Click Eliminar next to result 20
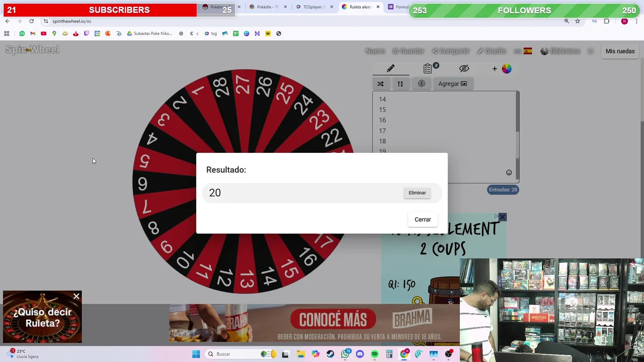 pyautogui.click(x=417, y=193)
